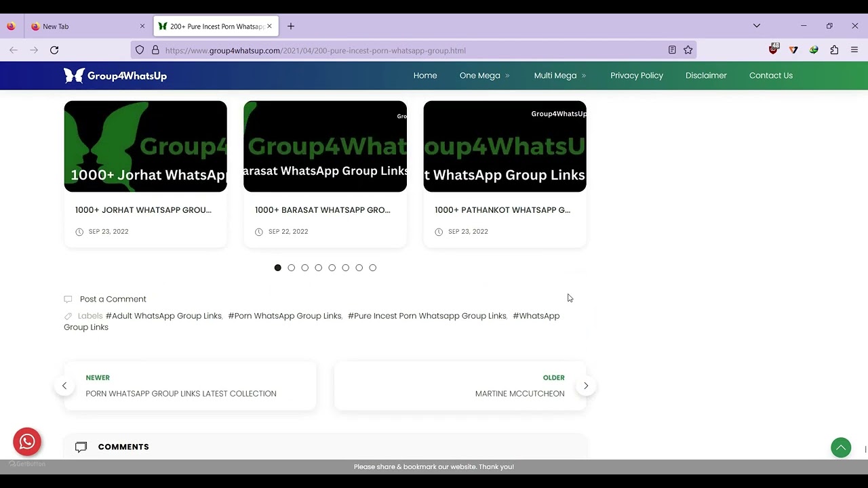This screenshot has width=868, height=488.
Task: Click the orange V extension icon
Action: click(x=793, y=50)
